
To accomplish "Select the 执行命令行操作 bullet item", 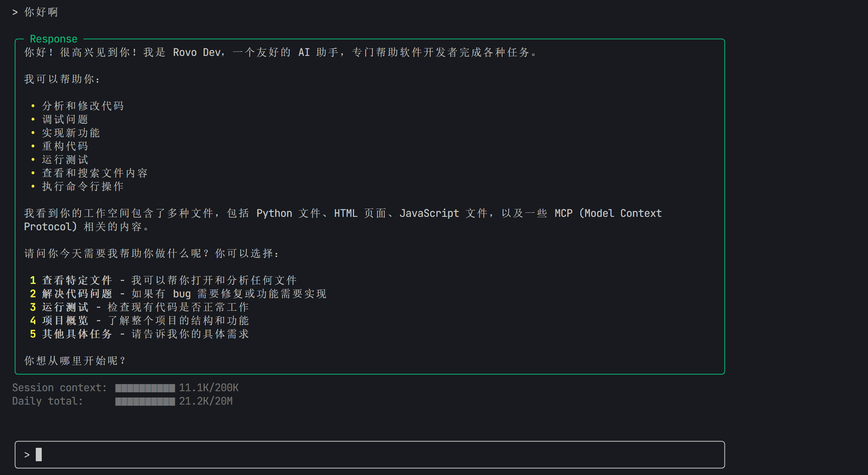I will [82, 186].
